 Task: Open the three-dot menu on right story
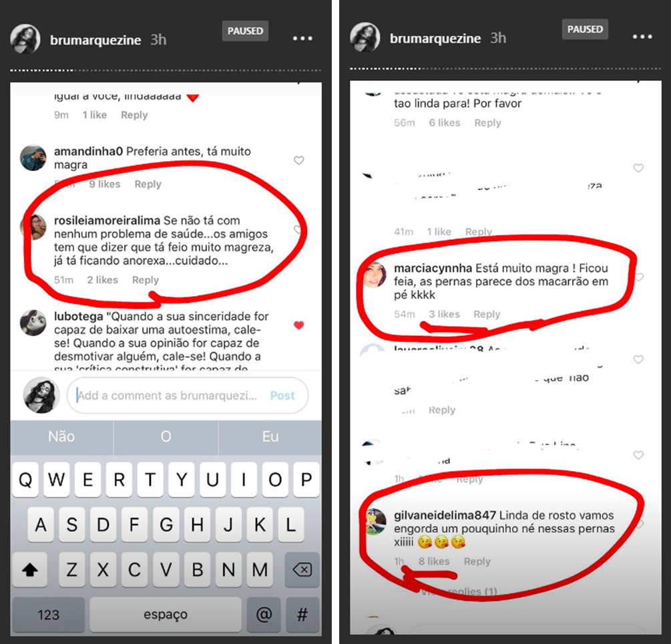pos(642,37)
